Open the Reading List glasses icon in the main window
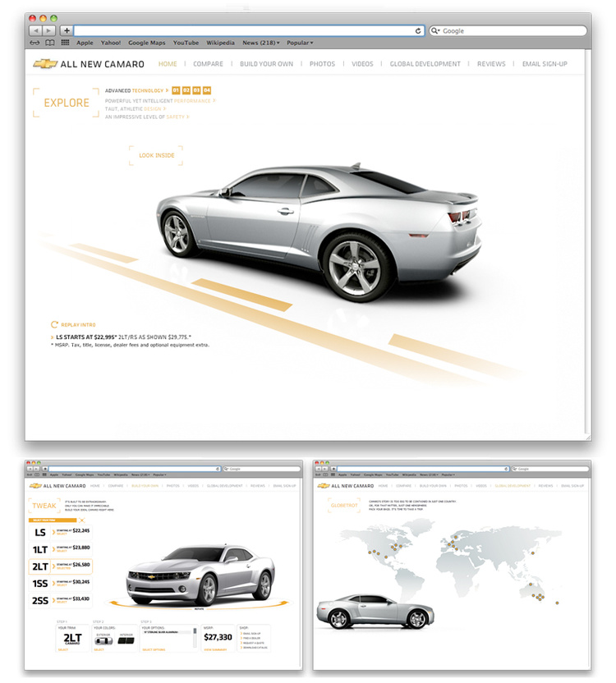Viewport: 616px width, 683px height. point(34,43)
